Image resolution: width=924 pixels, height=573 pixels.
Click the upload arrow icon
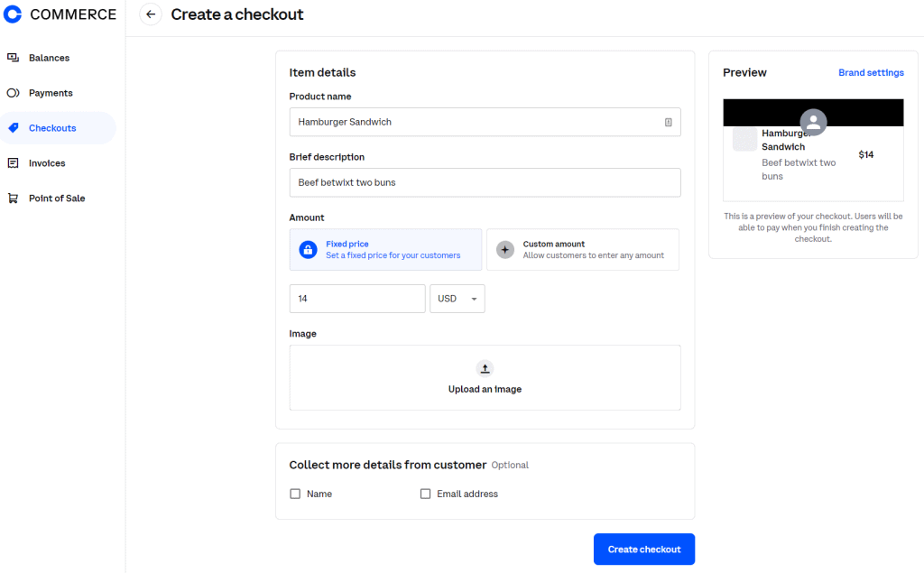[485, 368]
